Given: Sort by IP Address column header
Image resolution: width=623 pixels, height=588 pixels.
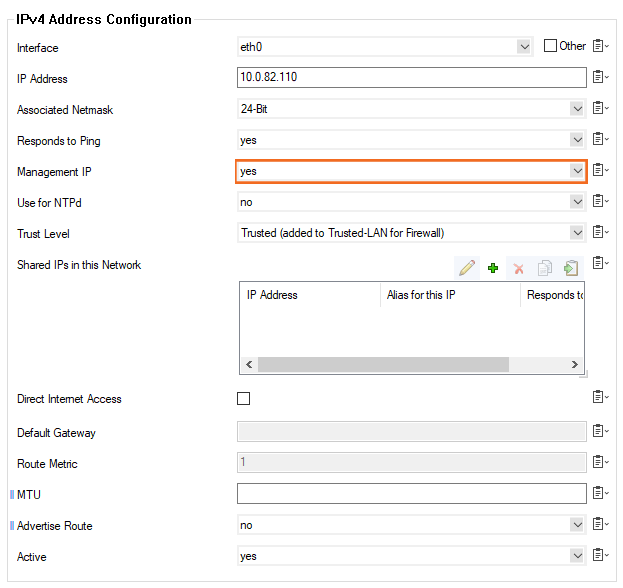Looking at the screenshot, I should click(x=310, y=295).
